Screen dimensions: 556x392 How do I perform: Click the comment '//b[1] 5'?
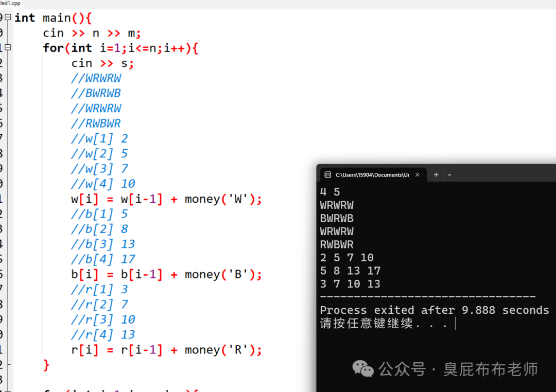click(x=99, y=214)
